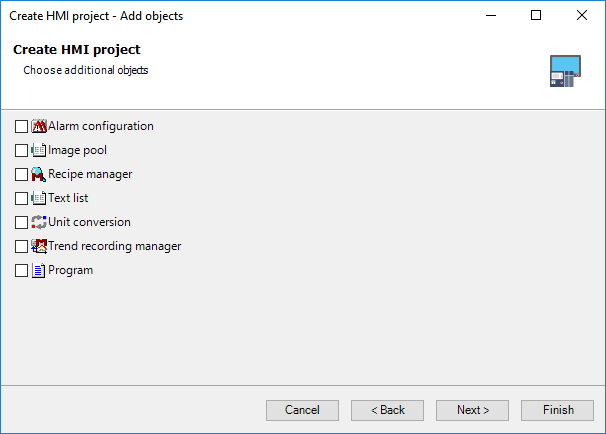Screen dimensions: 606x434
Task: Click the Program document icon
Action: [39, 270]
